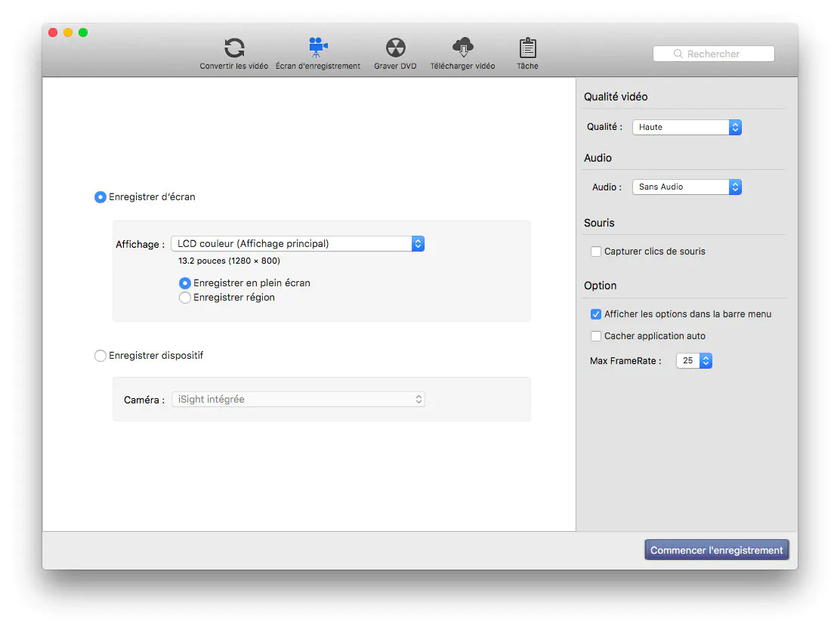Select the Enregistrer dispositif radio button

click(x=100, y=356)
